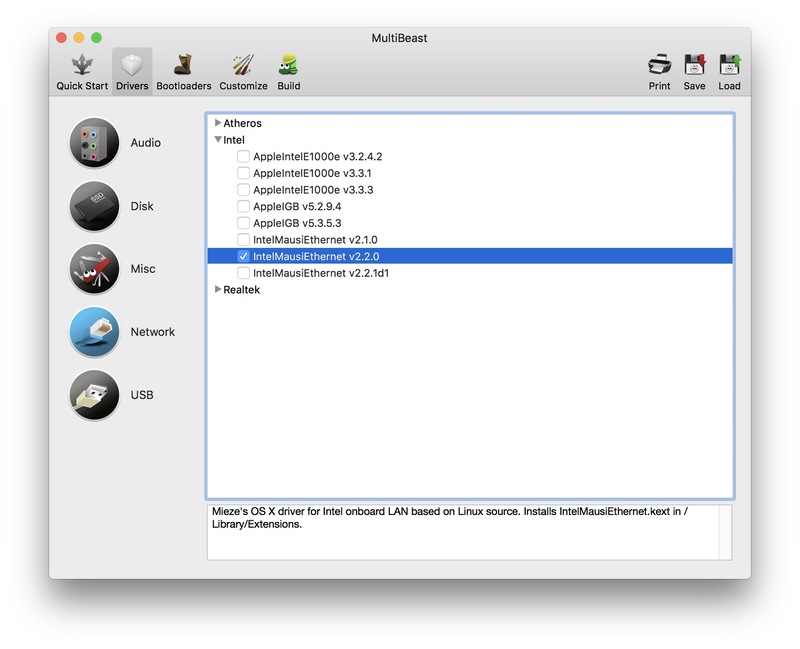
Task: Click the USB category label
Action: click(x=142, y=395)
